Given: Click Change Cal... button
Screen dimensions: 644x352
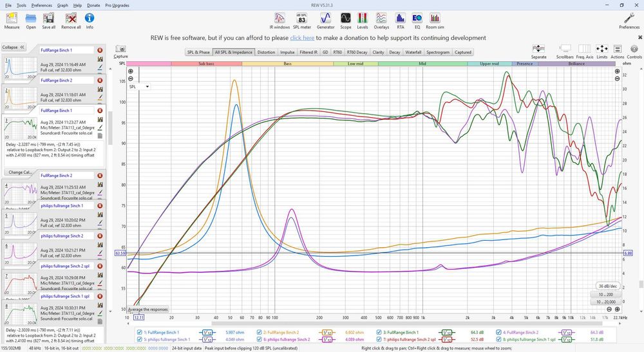Looking at the screenshot, I should pyautogui.click(x=20, y=172).
